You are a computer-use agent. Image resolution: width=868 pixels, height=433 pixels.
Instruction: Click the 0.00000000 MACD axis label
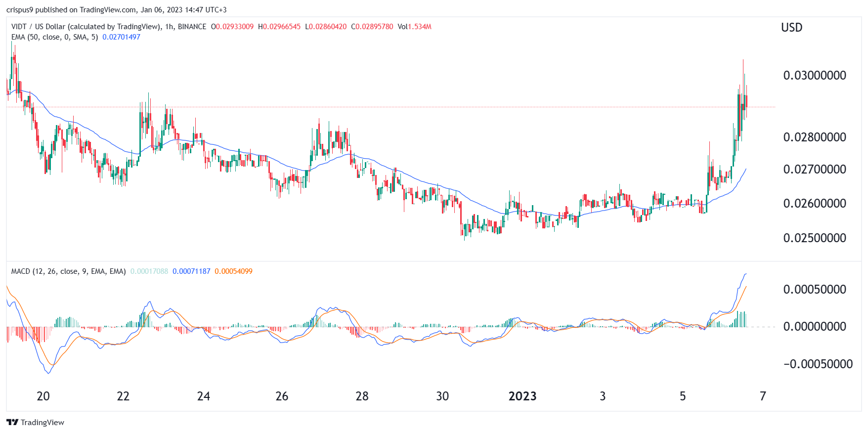[815, 327]
